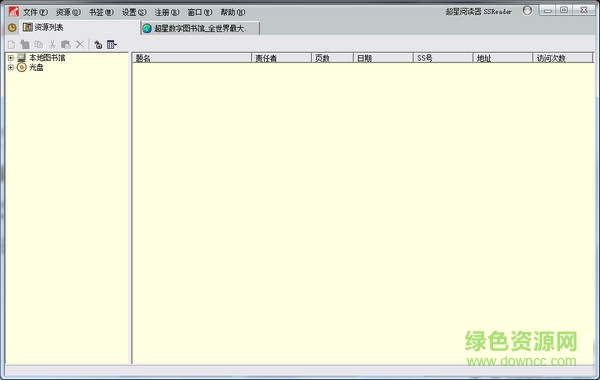
Task: Click the copy toolbar icon
Action: [x=39, y=45]
